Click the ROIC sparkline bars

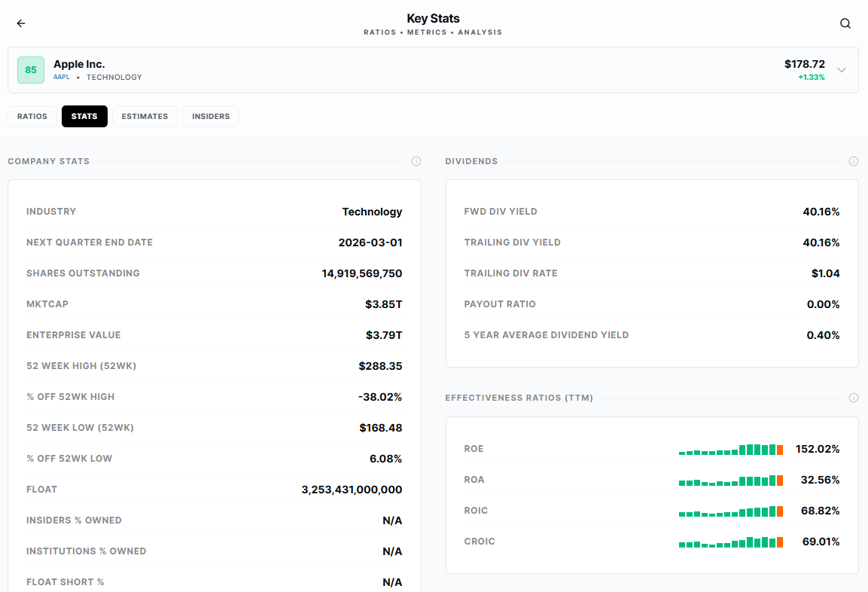tap(731, 511)
